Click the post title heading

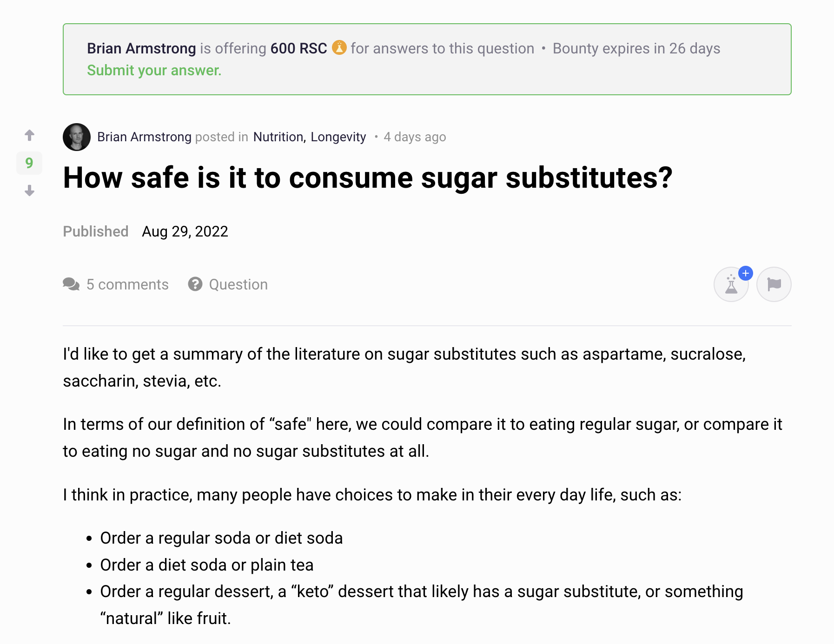pos(368,178)
